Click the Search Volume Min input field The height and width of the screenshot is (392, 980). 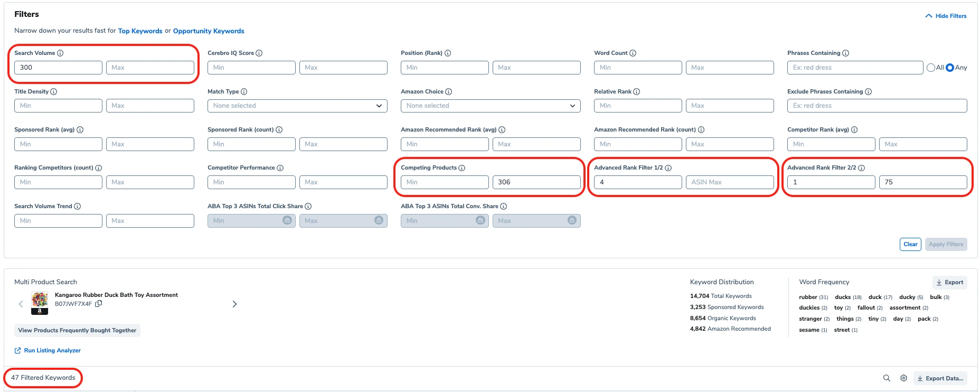click(58, 68)
